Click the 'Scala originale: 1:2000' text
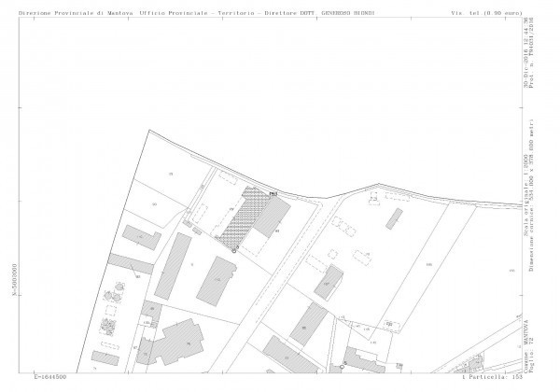Viewport: 560px width, 392px height. [525, 195]
